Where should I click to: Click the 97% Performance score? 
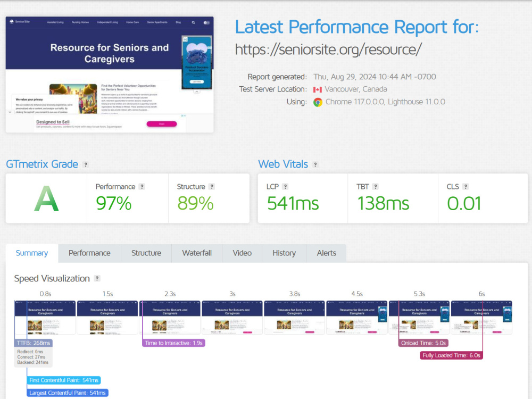[114, 204]
